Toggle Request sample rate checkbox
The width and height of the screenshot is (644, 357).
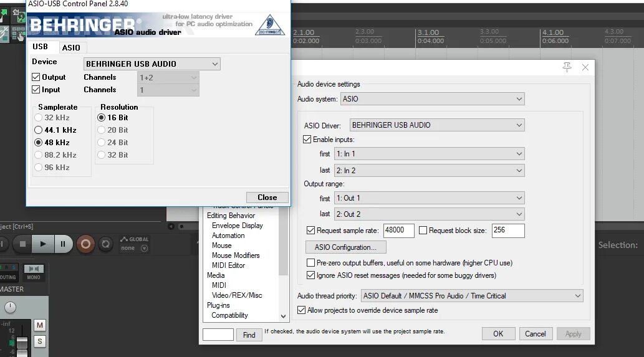[311, 230]
